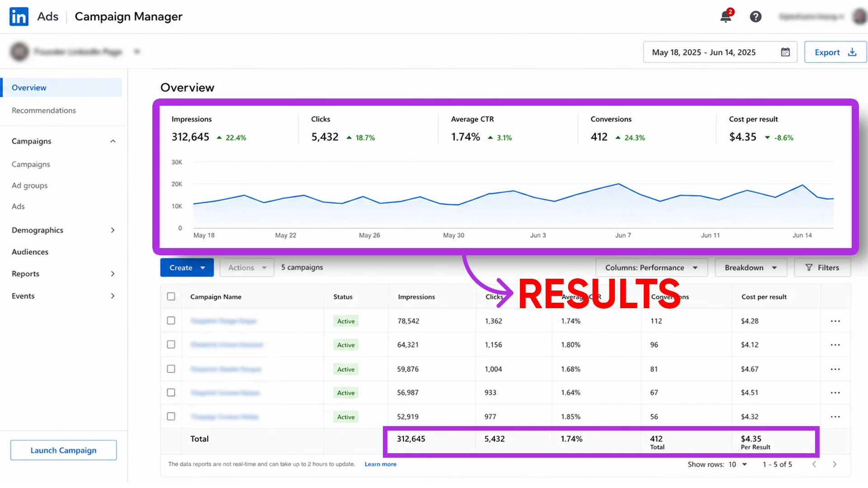
Task: Go to next page of results
Action: point(835,465)
